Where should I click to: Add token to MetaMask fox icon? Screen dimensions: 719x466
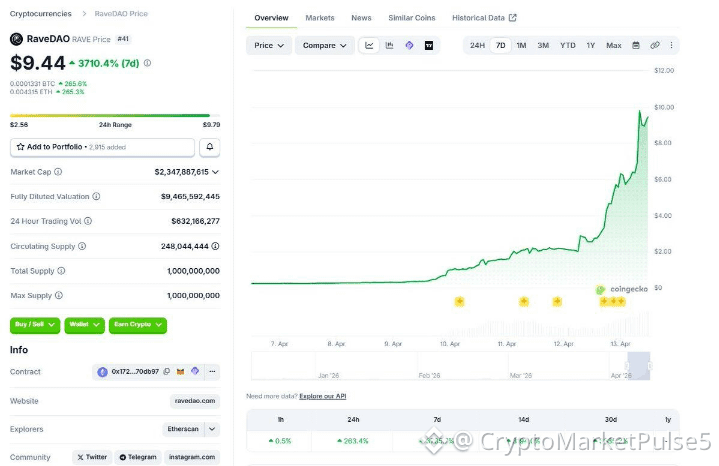click(x=181, y=372)
